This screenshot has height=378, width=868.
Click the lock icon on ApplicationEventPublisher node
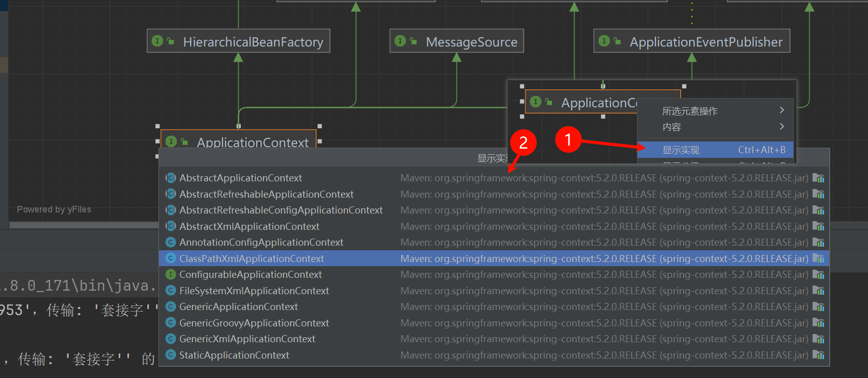(617, 41)
